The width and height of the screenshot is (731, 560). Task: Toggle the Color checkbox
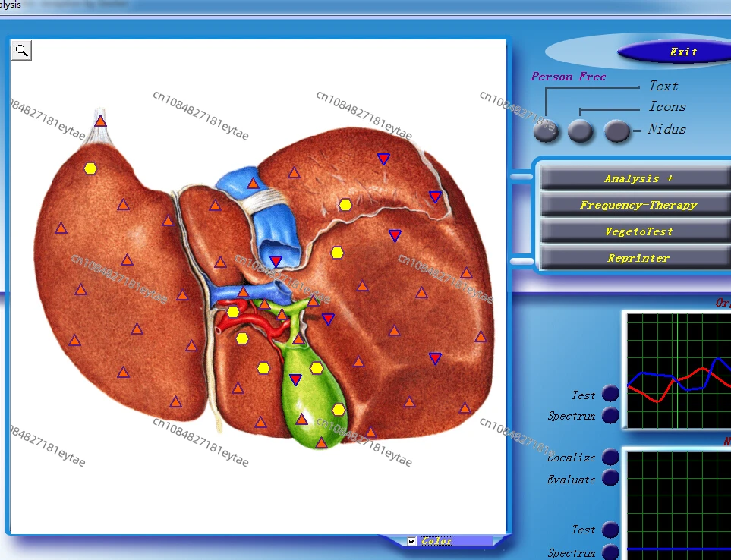click(411, 541)
